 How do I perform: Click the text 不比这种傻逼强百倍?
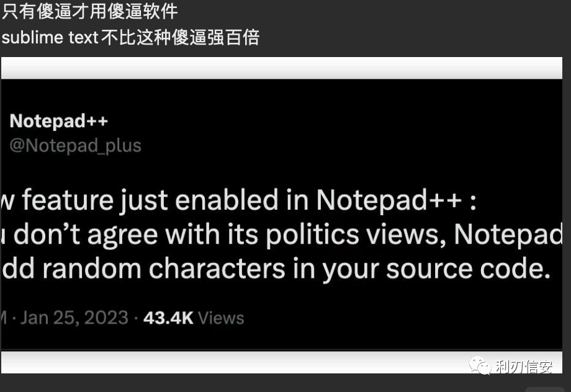click(180, 37)
